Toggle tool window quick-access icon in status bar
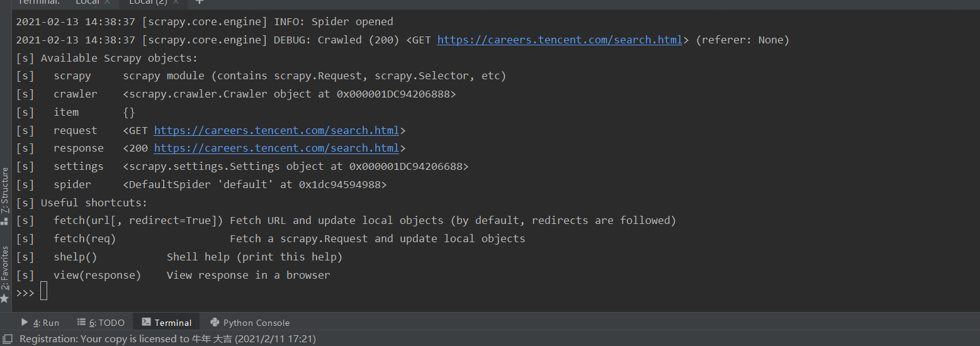This screenshot has height=346, width=980. (7, 339)
